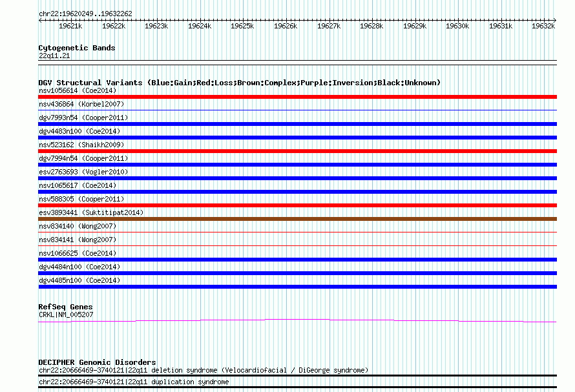Screen dimensions: 575x392
Task: Open the dgv4485n100 (Coe2014) label
Action: pyautogui.click(x=79, y=280)
